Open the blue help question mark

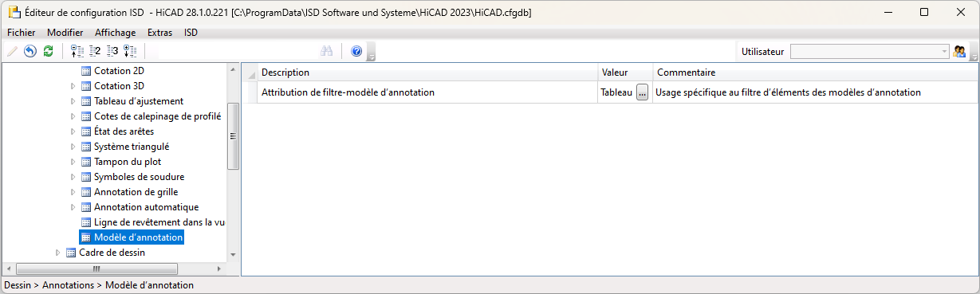pyautogui.click(x=356, y=51)
